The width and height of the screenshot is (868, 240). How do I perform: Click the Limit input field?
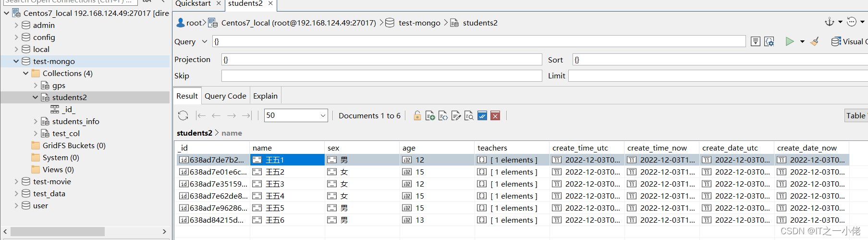(x=718, y=76)
